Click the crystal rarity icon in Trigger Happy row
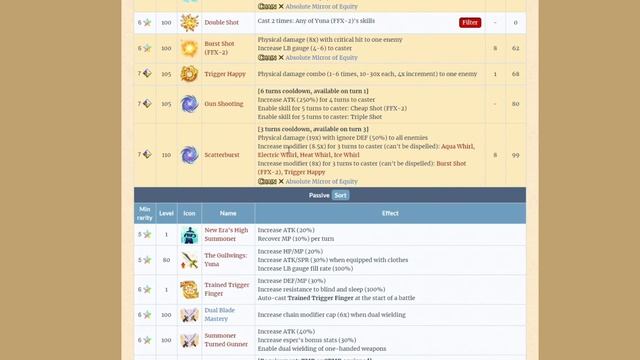Viewport: 640px width, 360px height. tap(147, 73)
